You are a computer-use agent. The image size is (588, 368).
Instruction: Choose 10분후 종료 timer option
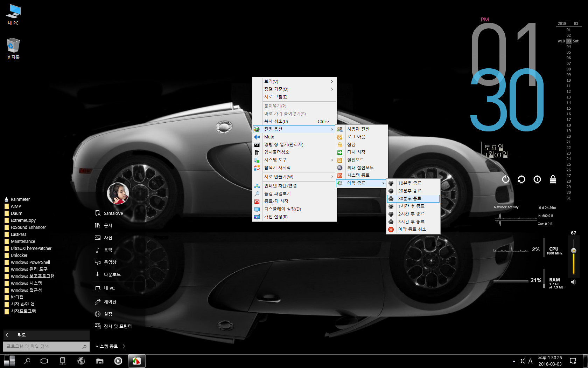pos(413,183)
